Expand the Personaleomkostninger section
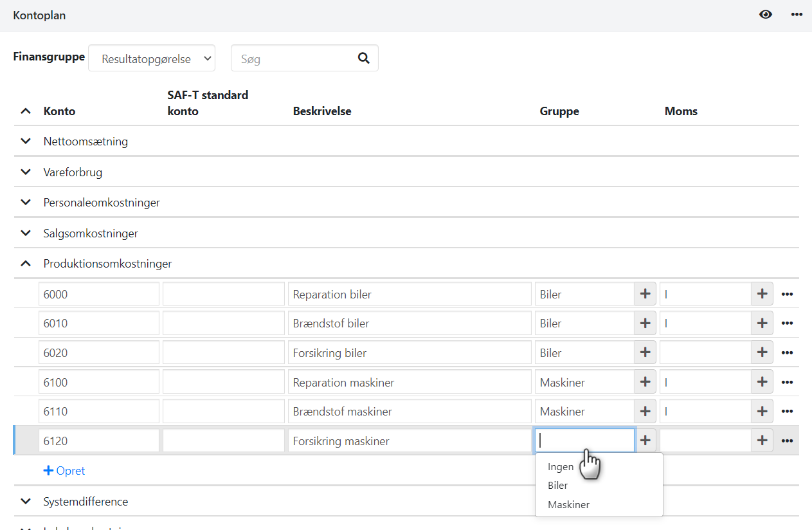The width and height of the screenshot is (812, 530). click(x=26, y=203)
